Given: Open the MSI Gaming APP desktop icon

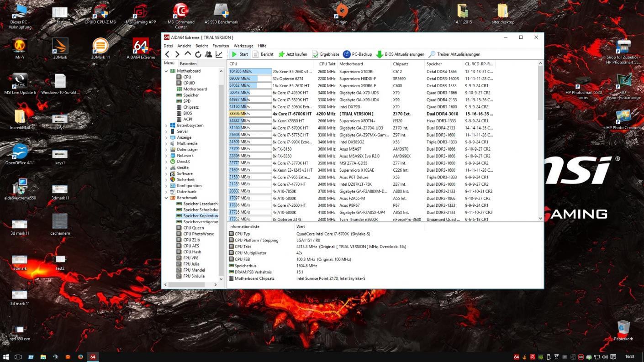Looking at the screenshot, I should (141, 15).
